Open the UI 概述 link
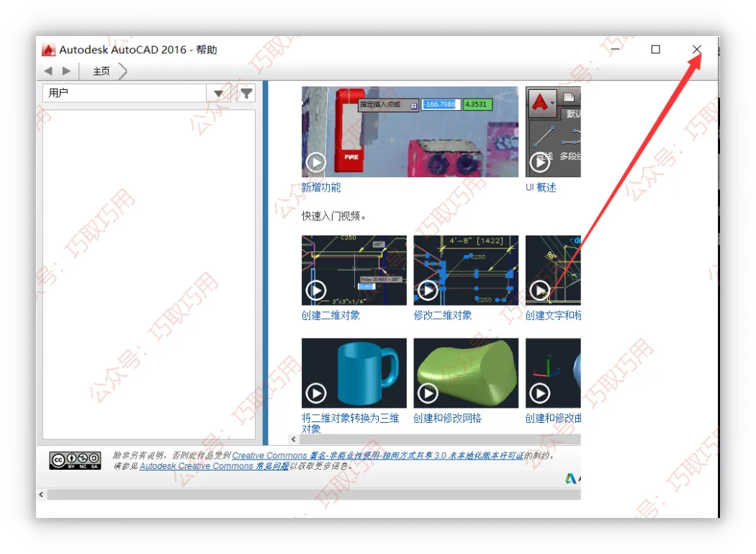The width and height of the screenshot is (756, 554). point(541,187)
